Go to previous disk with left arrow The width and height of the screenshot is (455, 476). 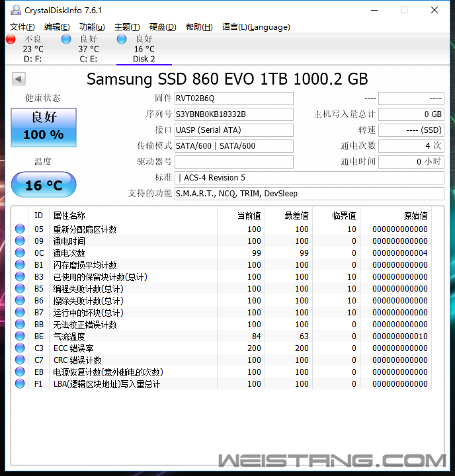click(19, 79)
